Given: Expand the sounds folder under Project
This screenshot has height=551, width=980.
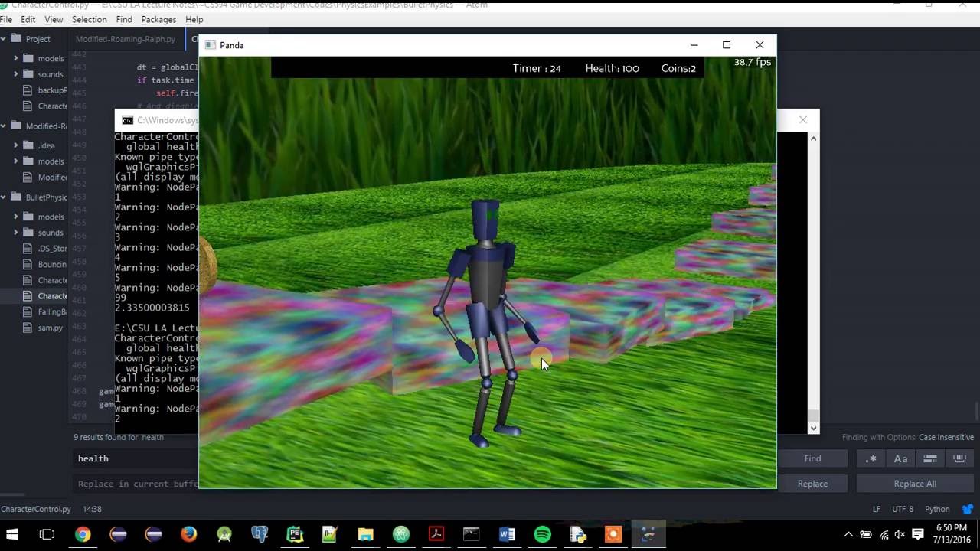Looking at the screenshot, I should (x=16, y=74).
